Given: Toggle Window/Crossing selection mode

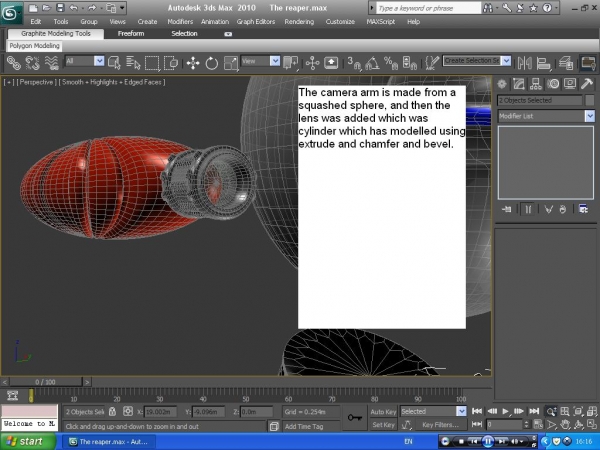Looking at the screenshot, I should click(171, 62).
